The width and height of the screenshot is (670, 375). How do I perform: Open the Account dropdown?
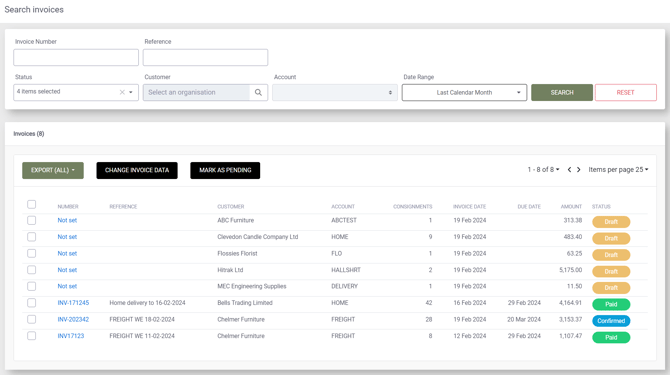click(x=335, y=92)
